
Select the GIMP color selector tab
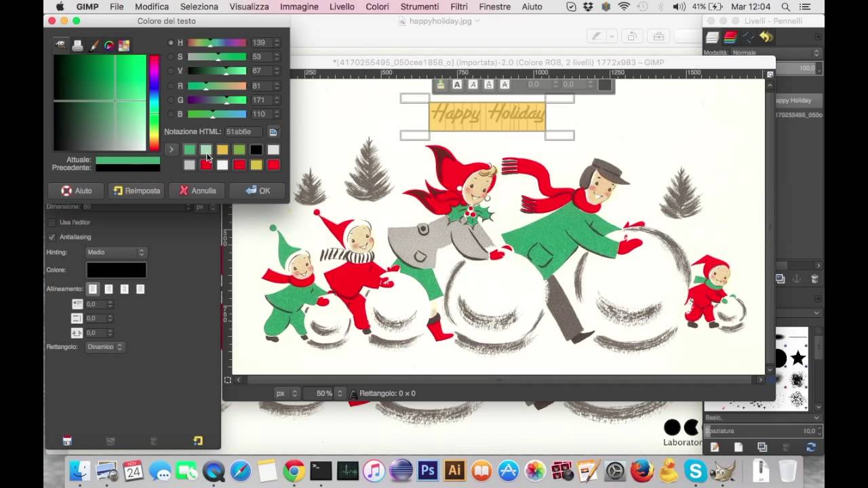tap(61, 45)
